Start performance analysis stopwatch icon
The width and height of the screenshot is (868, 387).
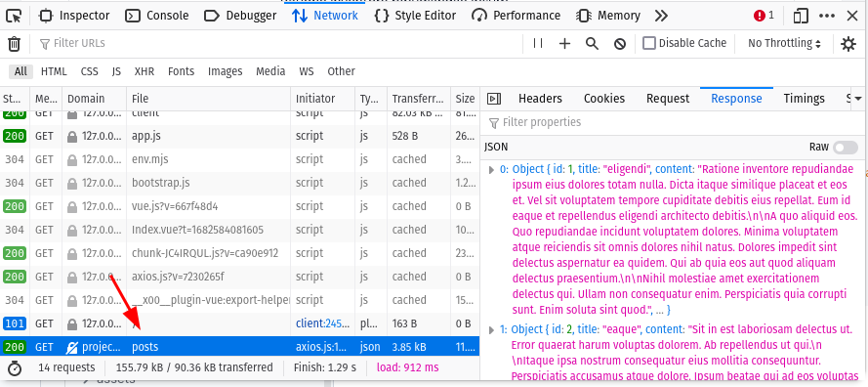[x=15, y=367]
